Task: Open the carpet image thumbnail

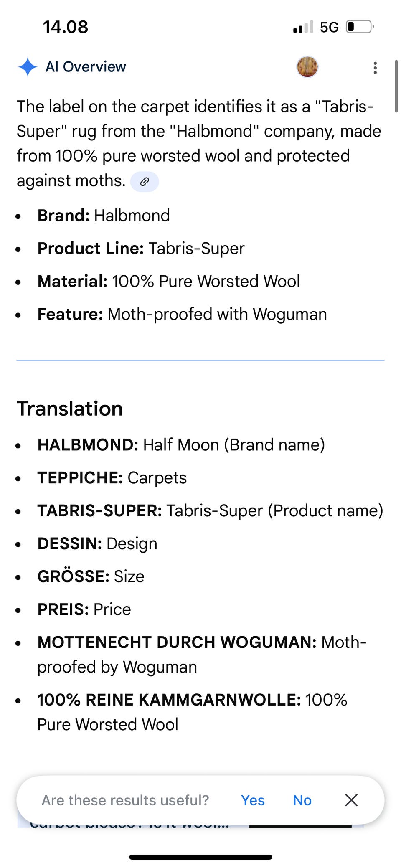Action: tap(307, 67)
